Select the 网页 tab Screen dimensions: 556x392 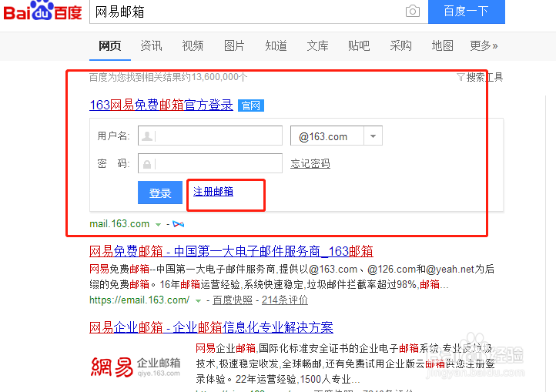110,45
